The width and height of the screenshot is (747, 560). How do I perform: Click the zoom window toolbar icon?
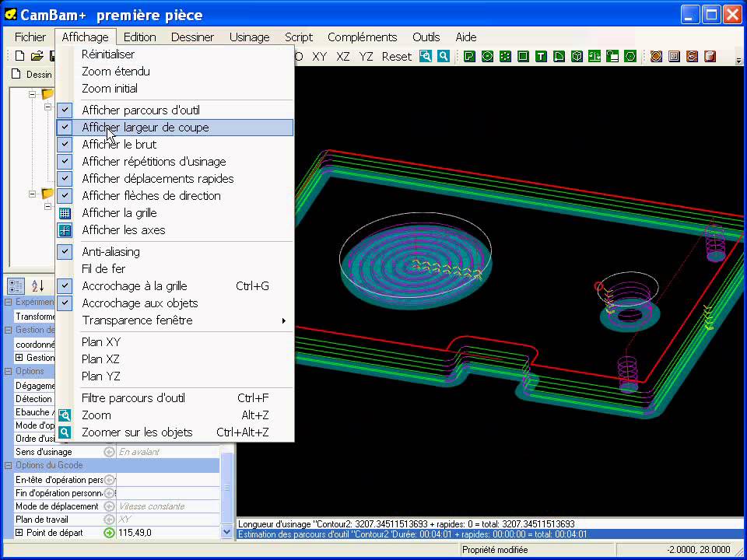point(426,56)
